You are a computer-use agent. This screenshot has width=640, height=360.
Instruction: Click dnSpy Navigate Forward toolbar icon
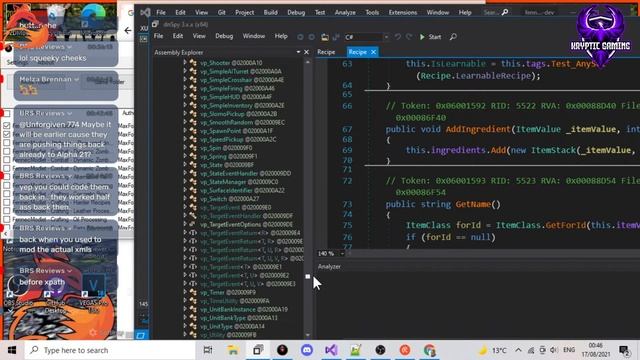click(312, 37)
